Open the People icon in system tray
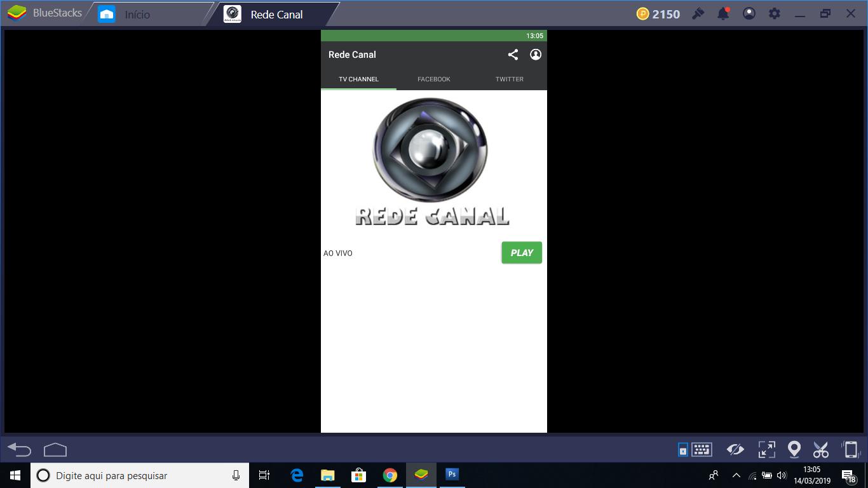The height and width of the screenshot is (488, 868). (x=714, y=475)
